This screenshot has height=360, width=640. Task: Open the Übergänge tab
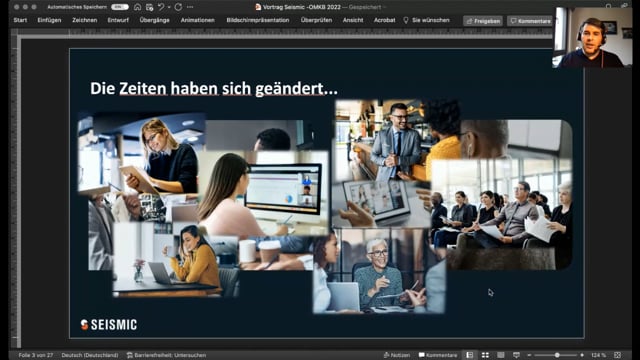click(154, 20)
